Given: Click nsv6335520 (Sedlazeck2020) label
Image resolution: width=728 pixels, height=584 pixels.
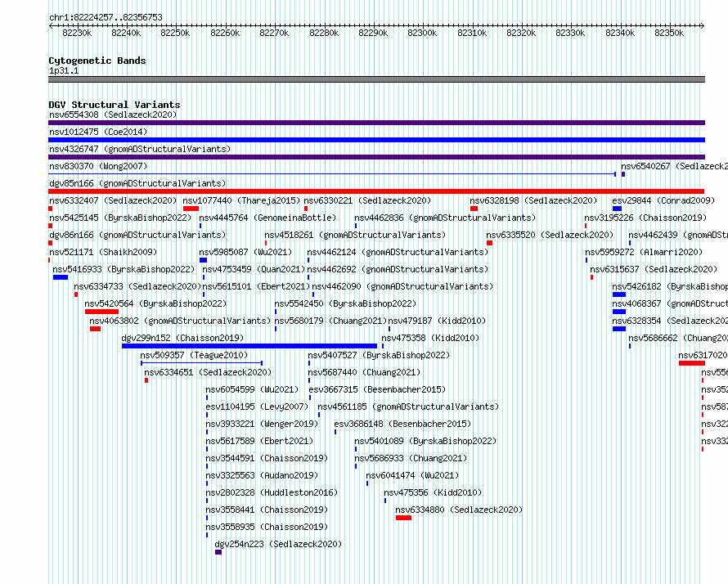Looking at the screenshot, I should (x=550, y=235).
